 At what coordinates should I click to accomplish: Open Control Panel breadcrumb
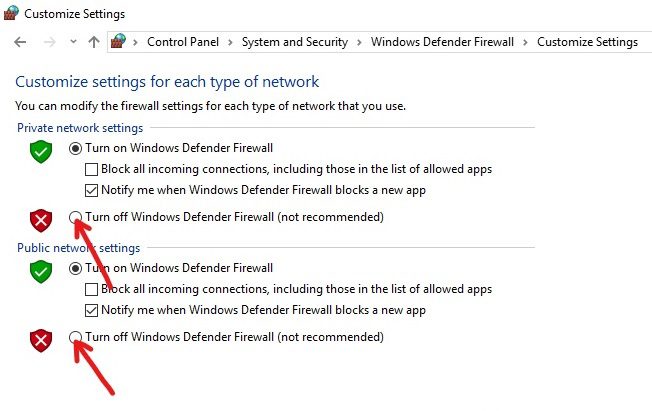[183, 42]
